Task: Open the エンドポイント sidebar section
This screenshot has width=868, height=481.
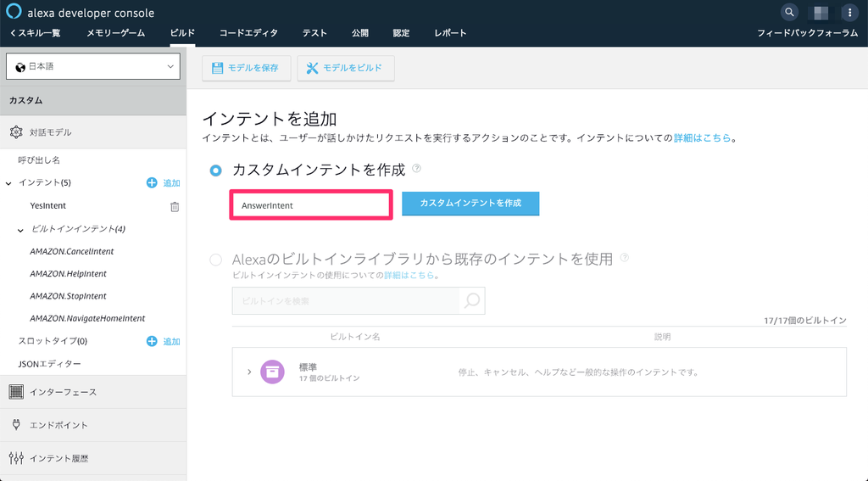Action: [x=93, y=425]
